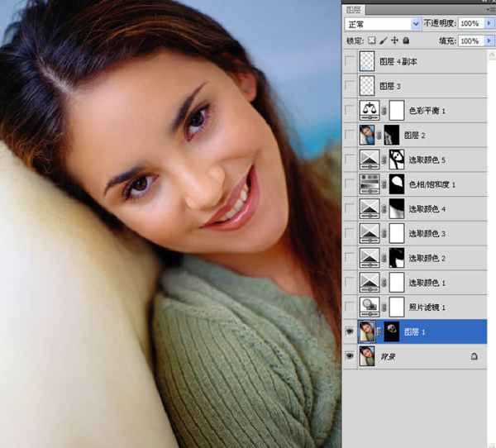Image resolution: width=496 pixels, height=448 pixels.
Task: Click the 选取颜色 5 adjustment icon
Action: click(370, 160)
